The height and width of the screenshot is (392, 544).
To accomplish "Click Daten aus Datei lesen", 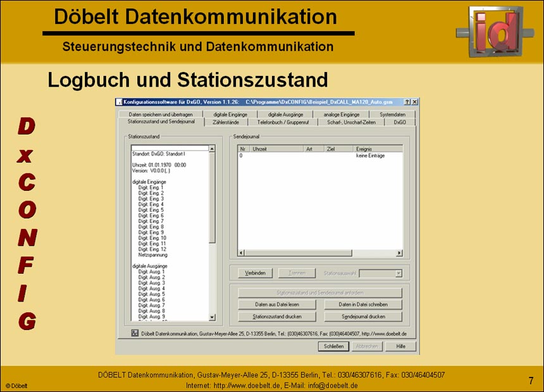I will 277,303.
